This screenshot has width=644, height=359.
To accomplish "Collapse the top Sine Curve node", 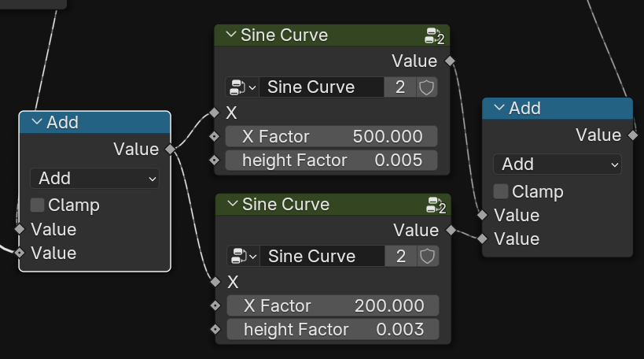I will (230, 35).
